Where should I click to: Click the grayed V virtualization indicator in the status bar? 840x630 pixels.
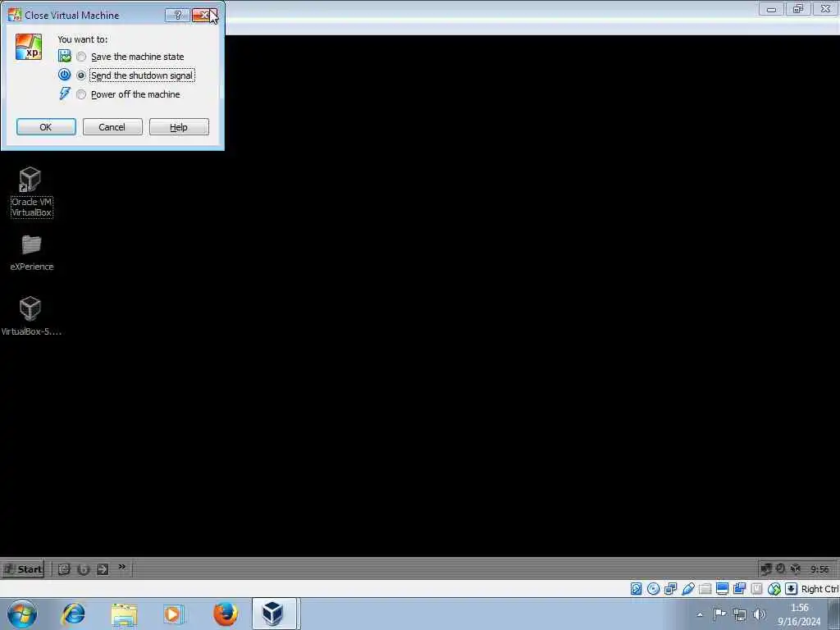(x=756, y=589)
